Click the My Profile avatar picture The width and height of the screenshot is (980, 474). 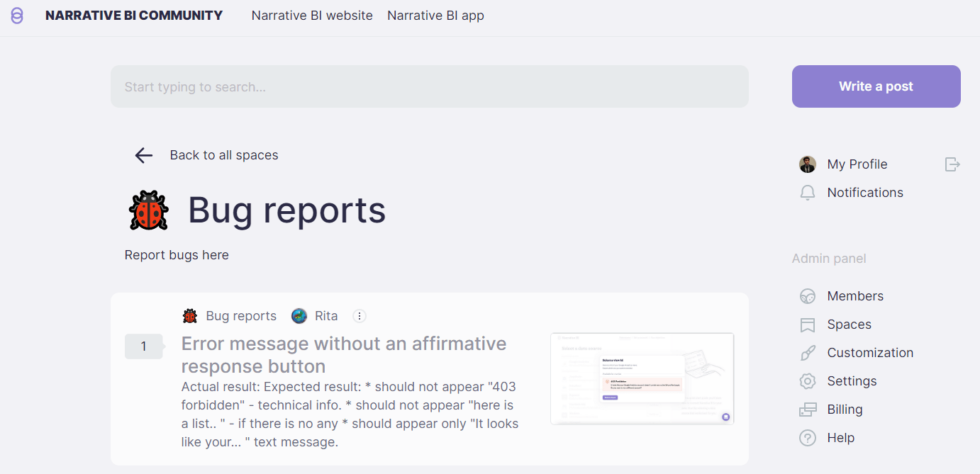click(808, 164)
